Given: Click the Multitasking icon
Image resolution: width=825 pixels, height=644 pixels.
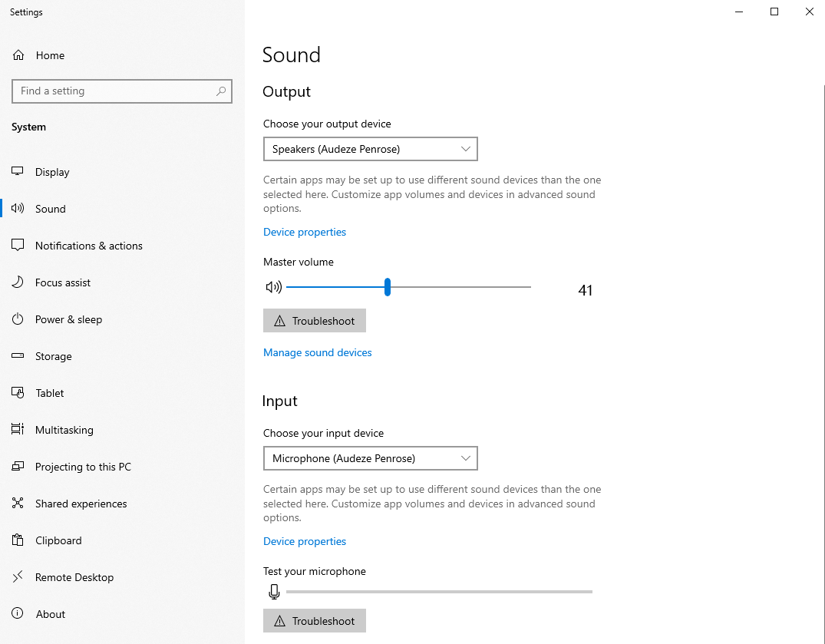Looking at the screenshot, I should pyautogui.click(x=18, y=429).
